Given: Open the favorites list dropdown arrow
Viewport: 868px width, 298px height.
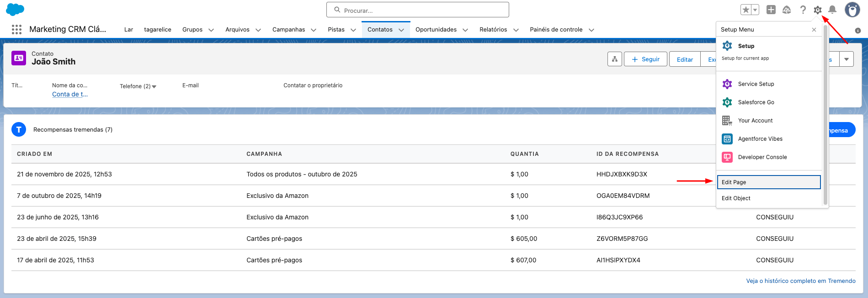Looking at the screenshot, I should [755, 10].
